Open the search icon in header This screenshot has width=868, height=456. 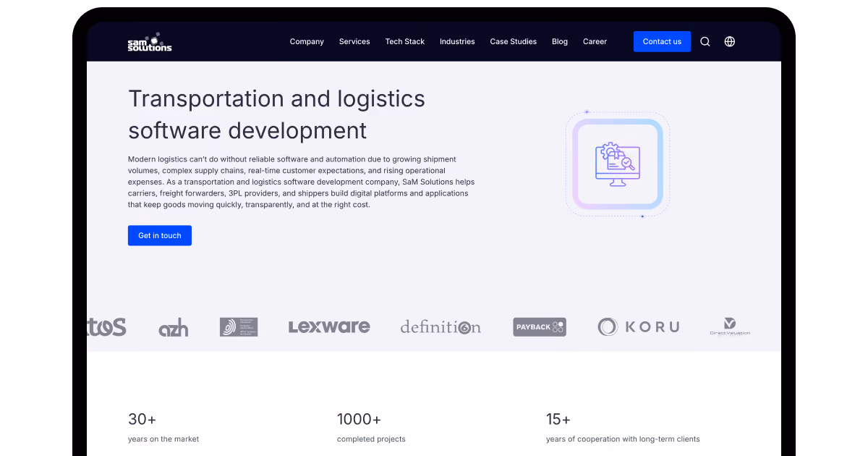point(705,42)
